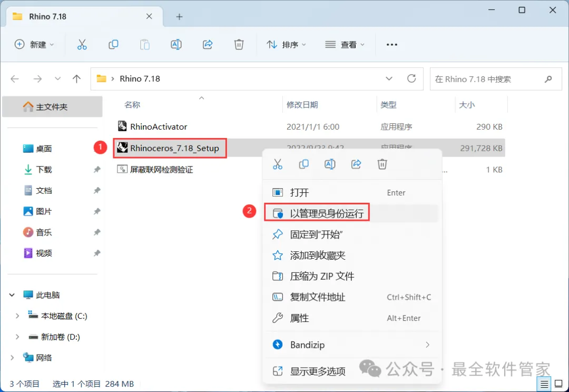Viewport: 569px width, 392px height.
Task: Click the Share icon in the toolbar
Action: [208, 45]
